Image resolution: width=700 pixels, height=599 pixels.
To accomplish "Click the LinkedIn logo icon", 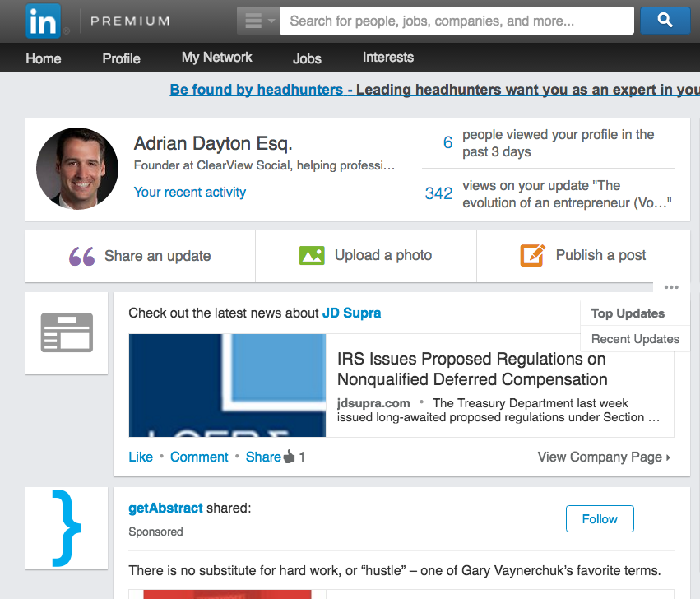I will [x=43, y=21].
